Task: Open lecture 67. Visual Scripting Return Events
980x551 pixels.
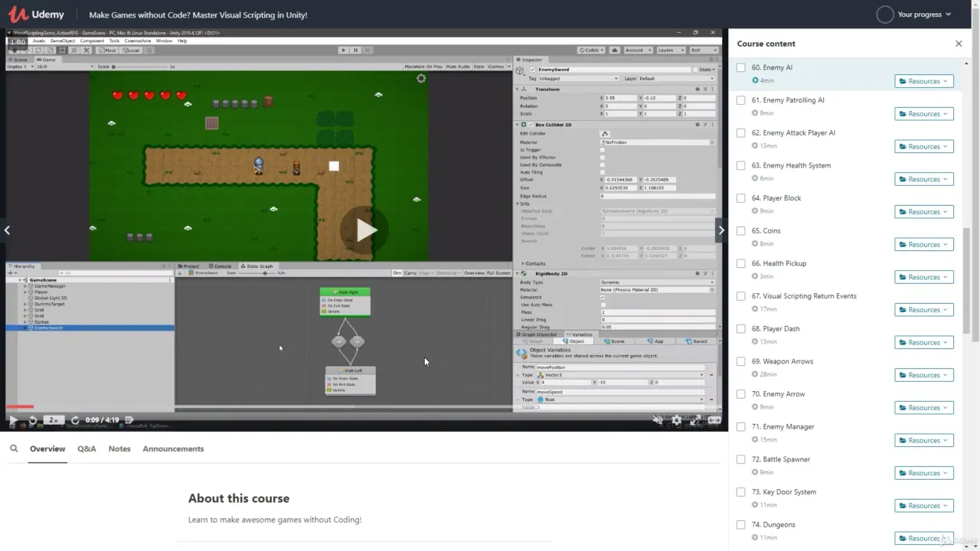Action: click(x=804, y=296)
